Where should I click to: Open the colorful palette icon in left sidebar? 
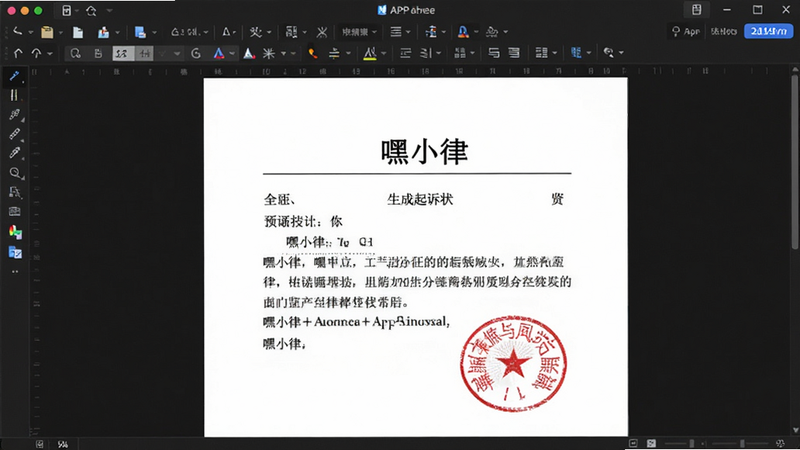point(15,232)
